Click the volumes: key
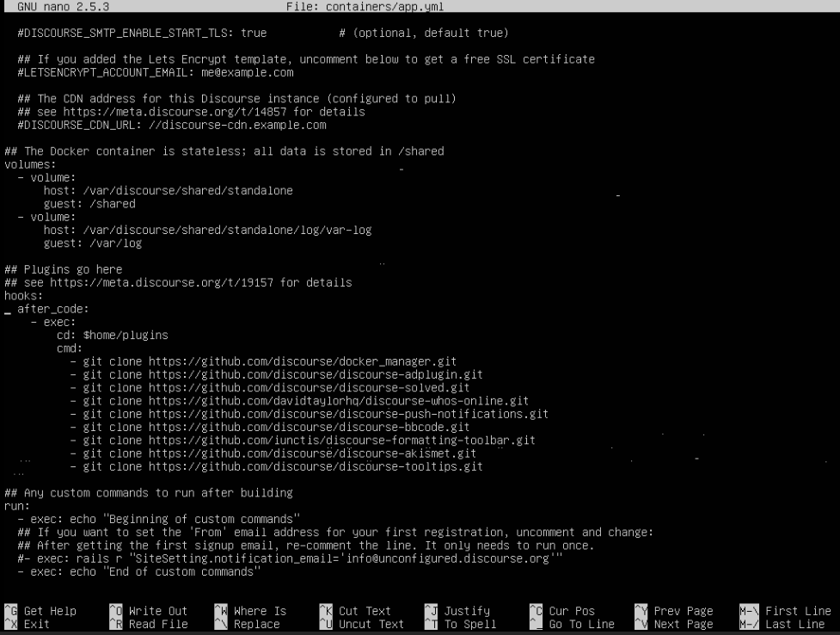This screenshot has height=635, width=840. 30,164
